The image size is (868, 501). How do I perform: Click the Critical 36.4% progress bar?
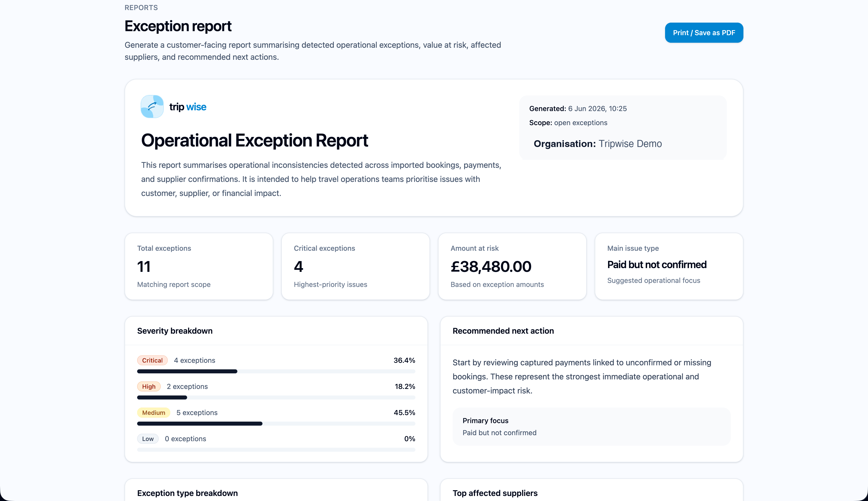click(x=276, y=371)
